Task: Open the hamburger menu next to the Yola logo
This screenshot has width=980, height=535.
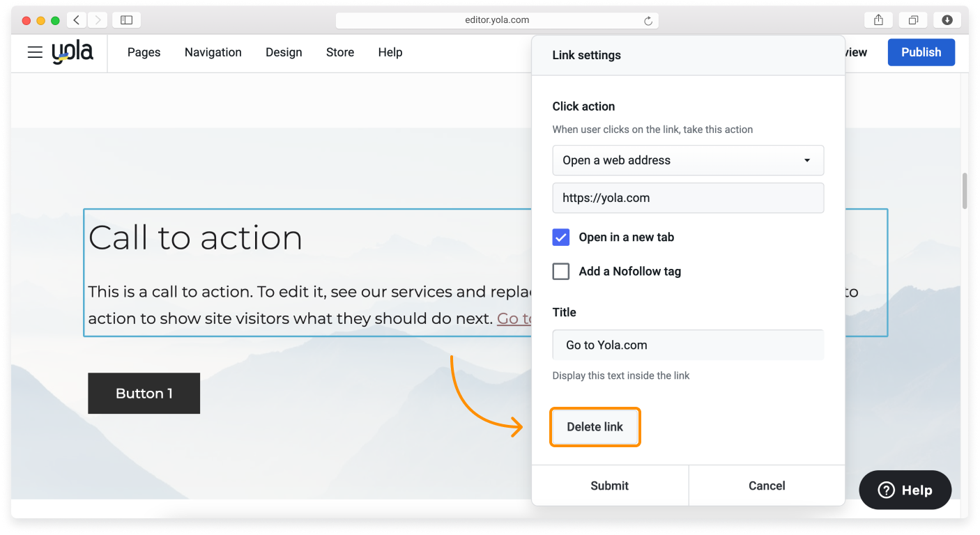Action: coord(35,52)
